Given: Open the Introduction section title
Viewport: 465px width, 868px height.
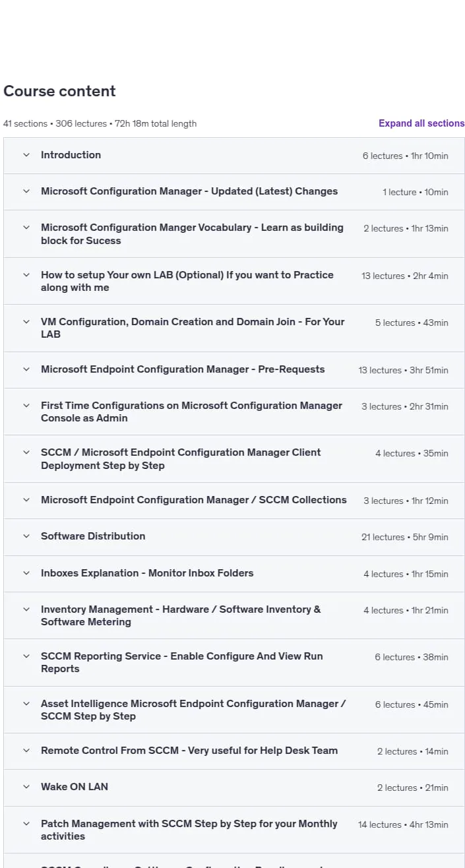Looking at the screenshot, I should [x=71, y=155].
